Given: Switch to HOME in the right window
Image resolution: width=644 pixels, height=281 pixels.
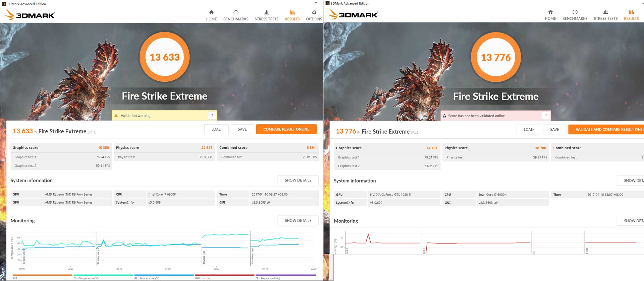Looking at the screenshot, I should point(550,15).
